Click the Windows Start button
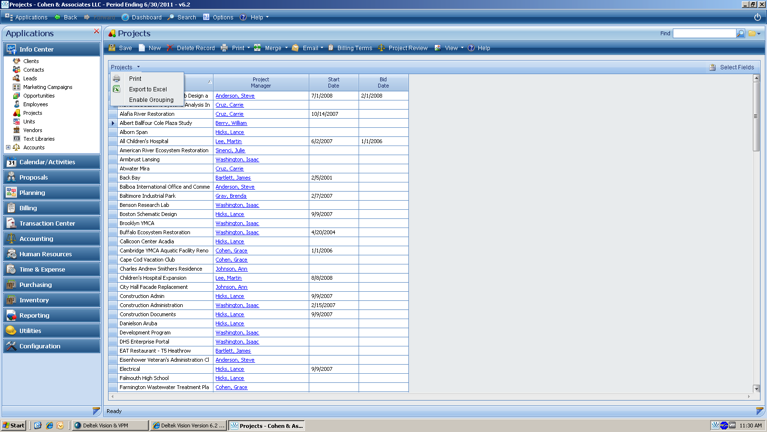 [14, 425]
